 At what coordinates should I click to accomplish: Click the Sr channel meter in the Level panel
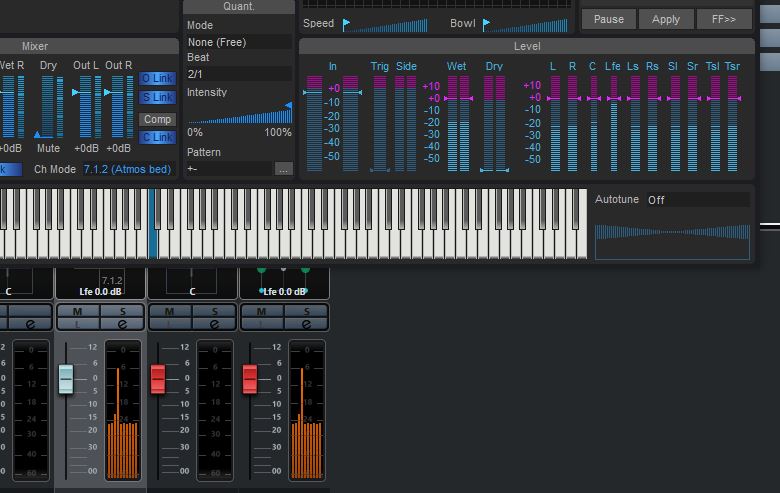pos(692,123)
